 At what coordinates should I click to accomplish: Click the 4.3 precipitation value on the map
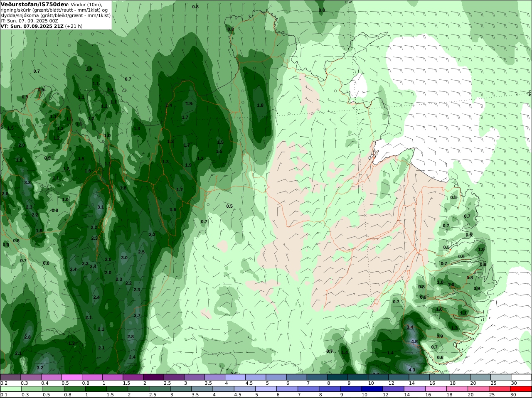click(x=412, y=370)
